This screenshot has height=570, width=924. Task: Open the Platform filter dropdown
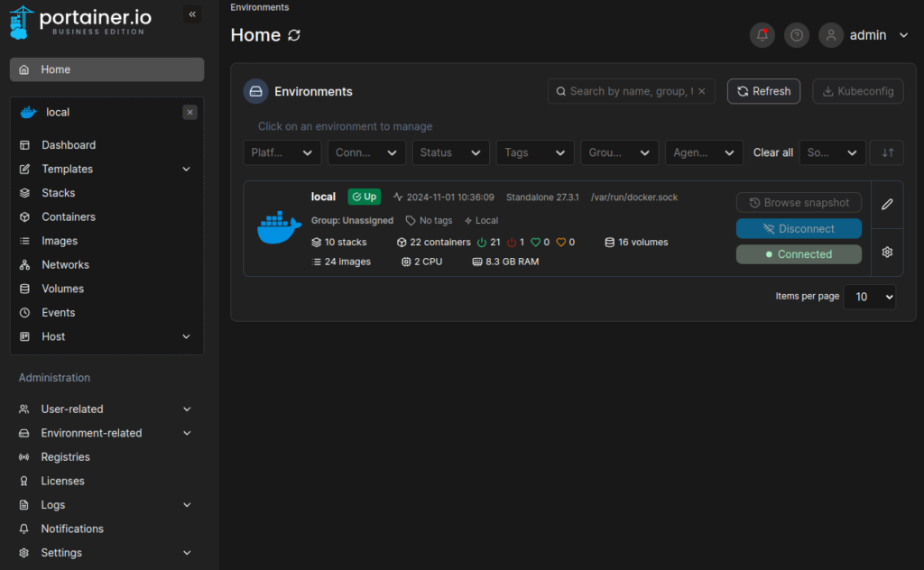coord(282,152)
